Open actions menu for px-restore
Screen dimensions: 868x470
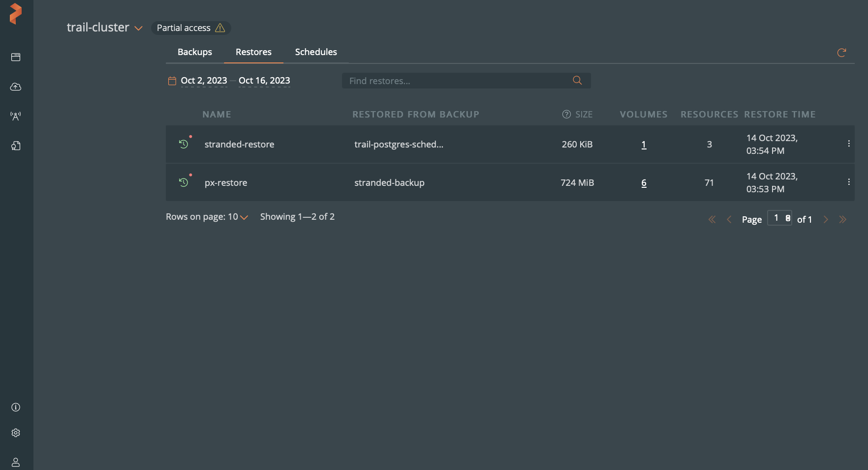tap(849, 182)
